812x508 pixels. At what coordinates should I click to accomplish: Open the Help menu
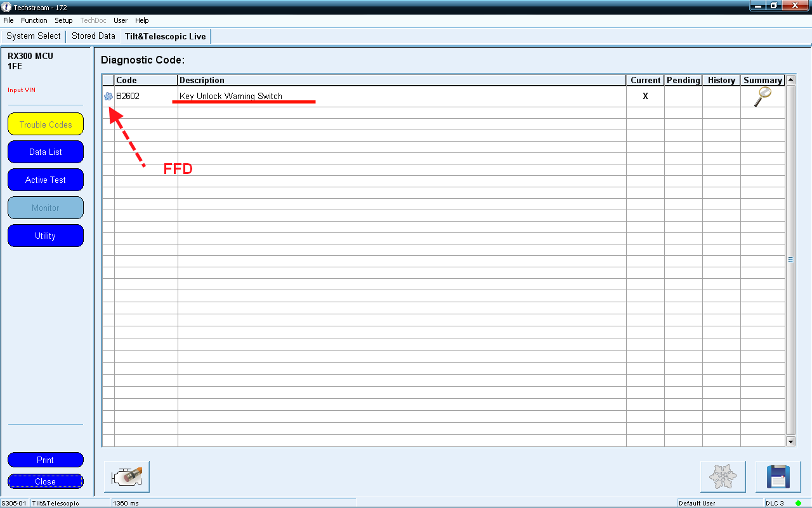click(x=142, y=20)
